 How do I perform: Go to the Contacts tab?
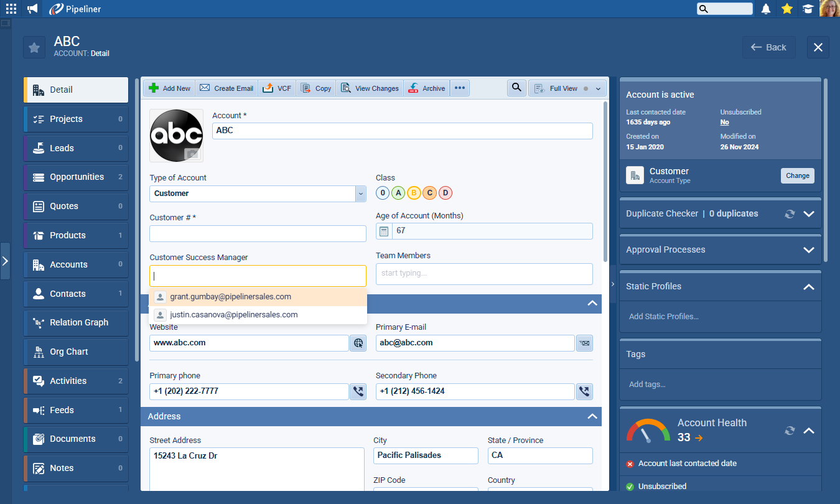76,294
